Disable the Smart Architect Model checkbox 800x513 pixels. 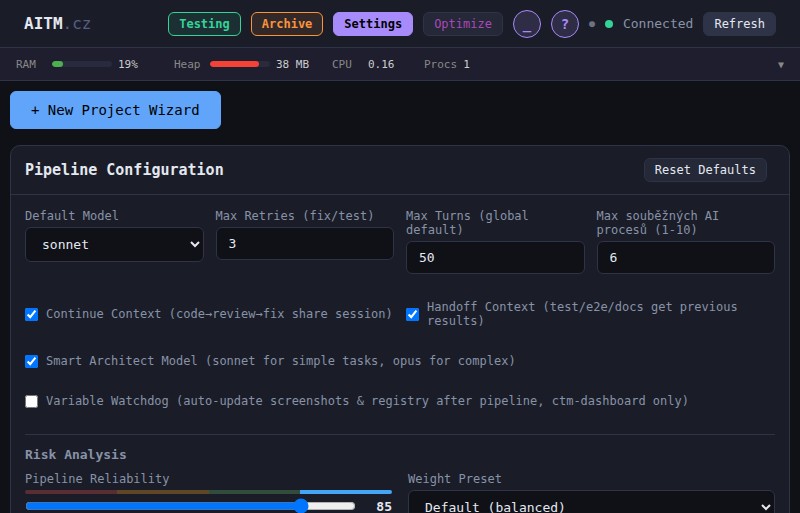(x=32, y=361)
